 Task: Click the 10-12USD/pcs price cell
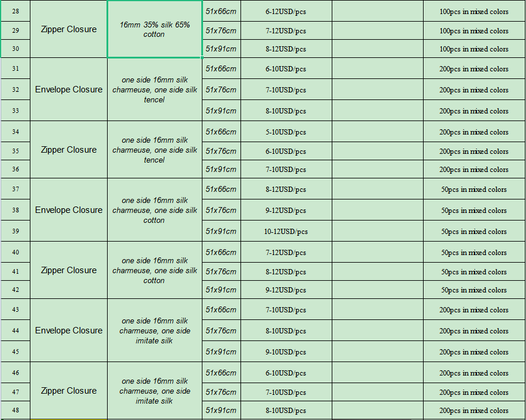[286, 231]
